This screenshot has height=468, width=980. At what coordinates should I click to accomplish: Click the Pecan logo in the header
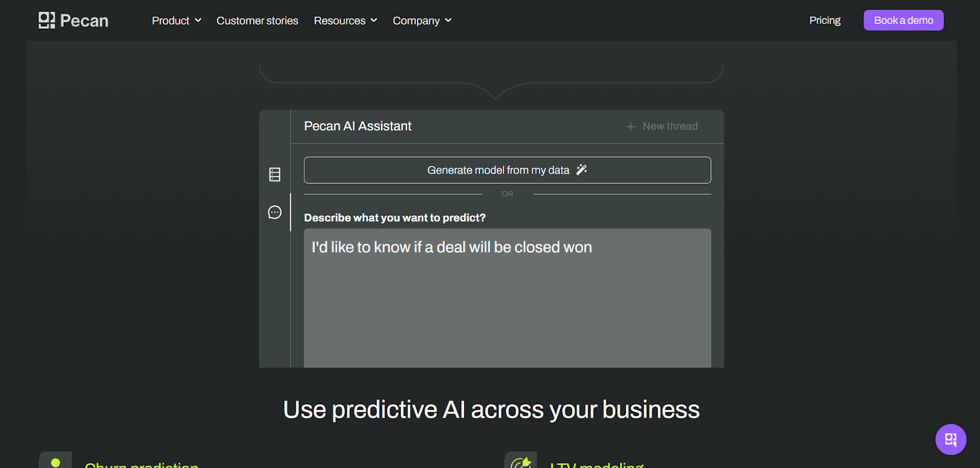pyautogui.click(x=73, y=20)
